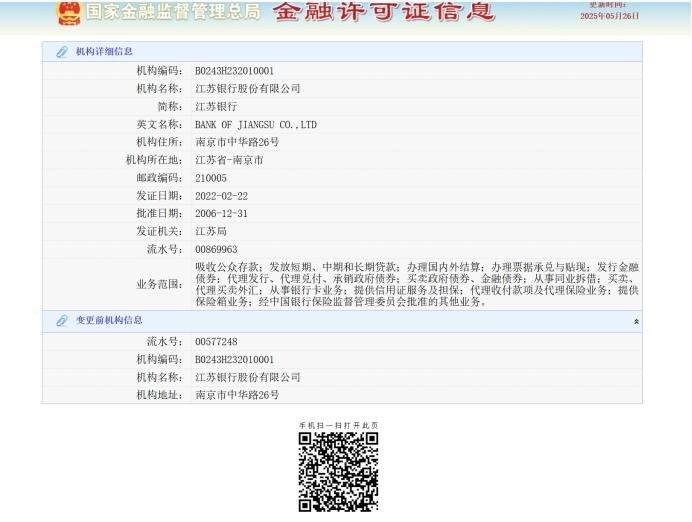Click the 简称 field label
The image size is (692, 522).
tap(170, 107)
